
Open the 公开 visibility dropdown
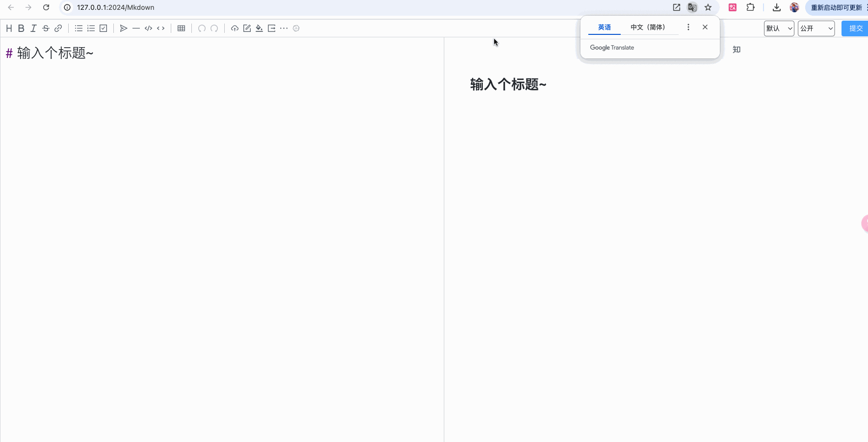point(816,28)
